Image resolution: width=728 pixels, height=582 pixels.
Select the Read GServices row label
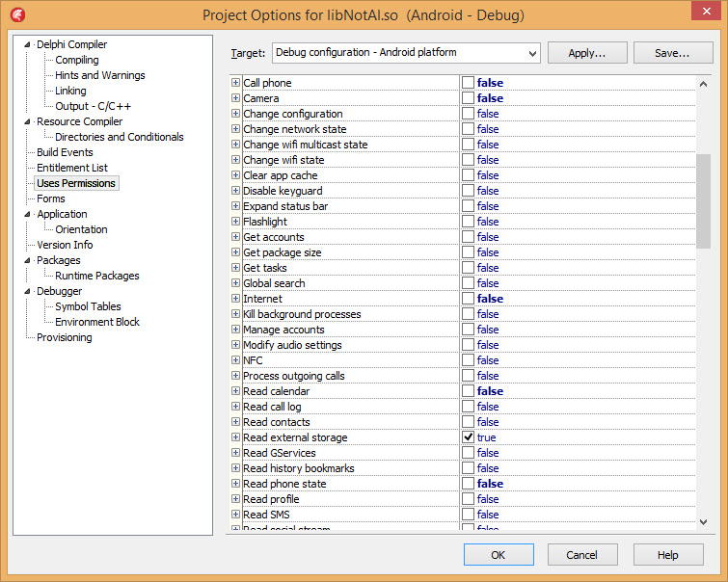[280, 453]
